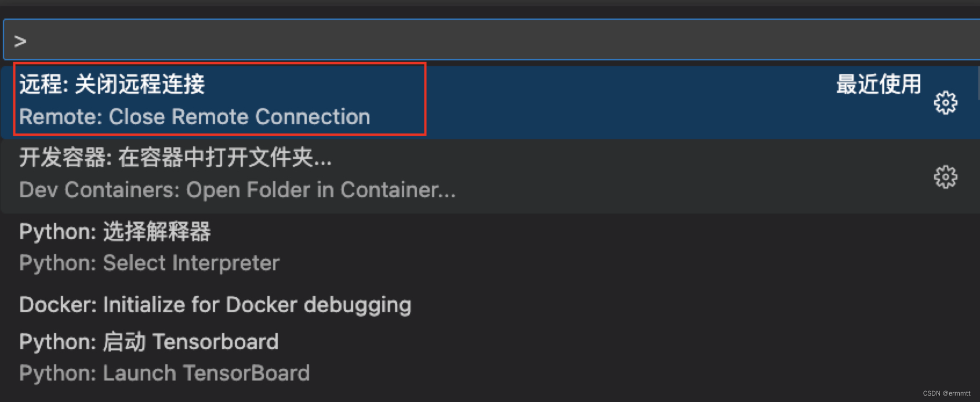Open keybinding gear for Close Remote Connection
Image resolution: width=980 pixels, height=402 pixels.
pyautogui.click(x=945, y=103)
